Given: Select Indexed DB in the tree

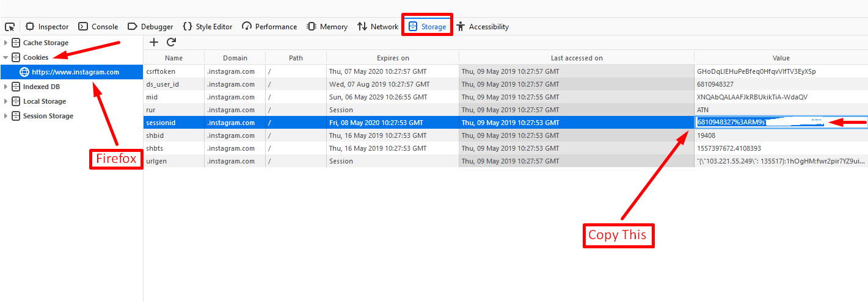Looking at the screenshot, I should (x=42, y=87).
